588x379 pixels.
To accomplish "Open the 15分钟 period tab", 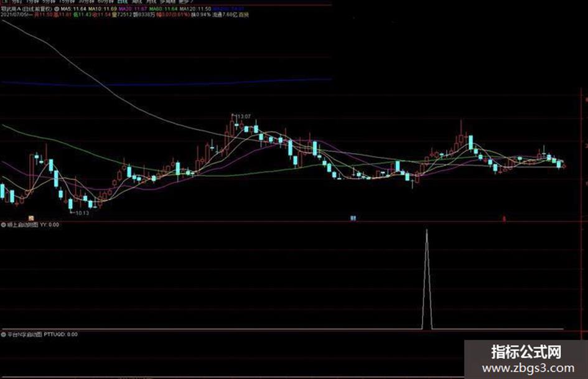I will 67,1.
